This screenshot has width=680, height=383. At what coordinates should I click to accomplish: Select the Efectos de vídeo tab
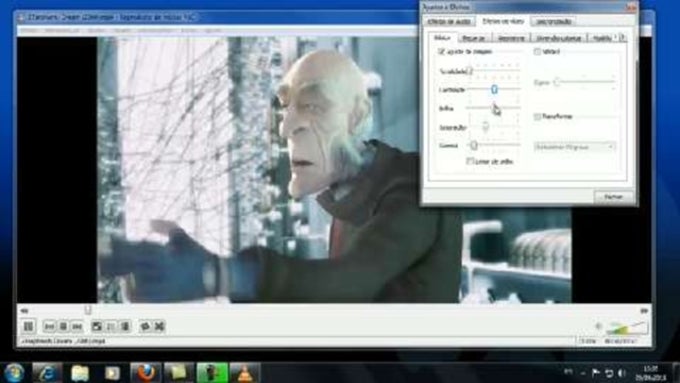503,21
